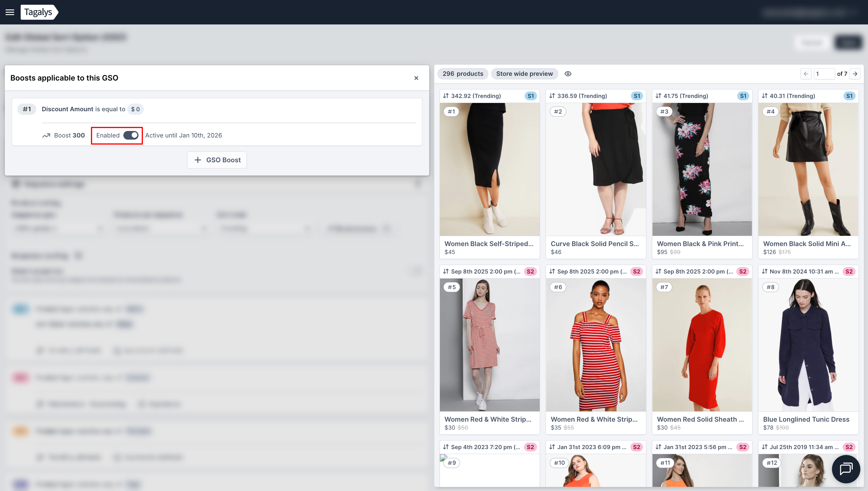Click sort icon on 342.92 Trending card
The image size is (868, 491).
click(x=446, y=96)
